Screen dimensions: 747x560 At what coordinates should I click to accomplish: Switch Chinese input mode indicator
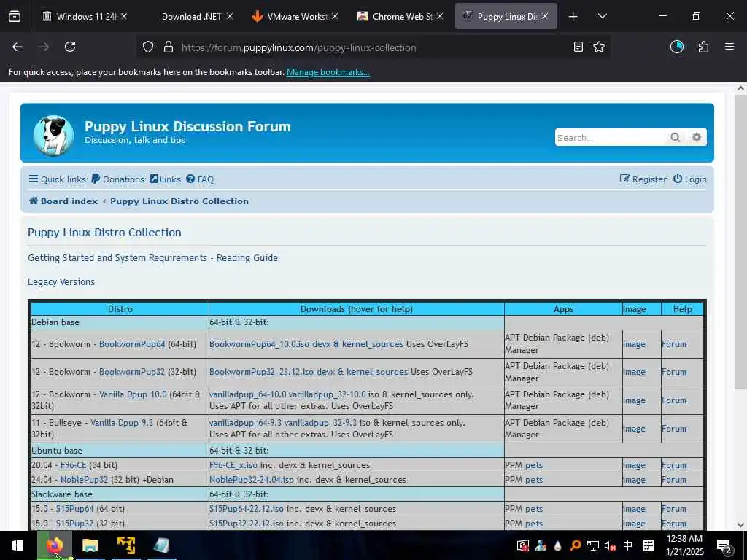point(628,545)
